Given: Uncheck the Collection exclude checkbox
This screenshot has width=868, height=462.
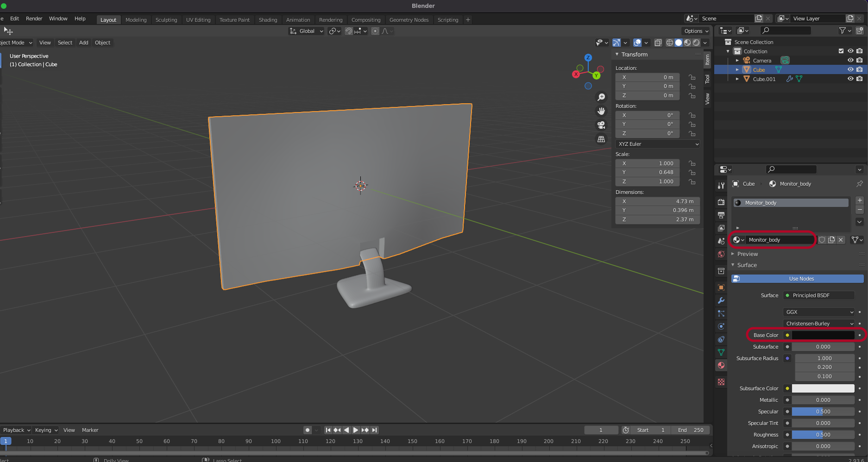Looking at the screenshot, I should (841, 51).
